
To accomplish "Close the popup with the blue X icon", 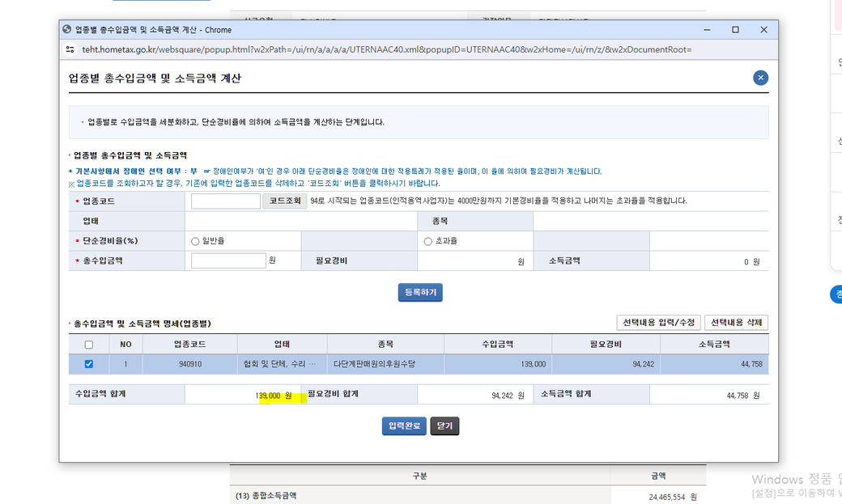I will [x=760, y=78].
